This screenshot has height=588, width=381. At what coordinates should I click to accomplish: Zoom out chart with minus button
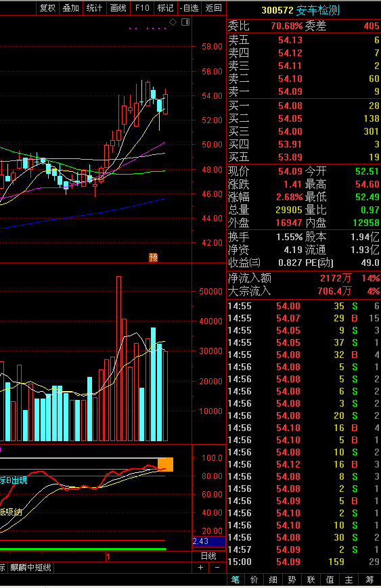[x=217, y=568]
